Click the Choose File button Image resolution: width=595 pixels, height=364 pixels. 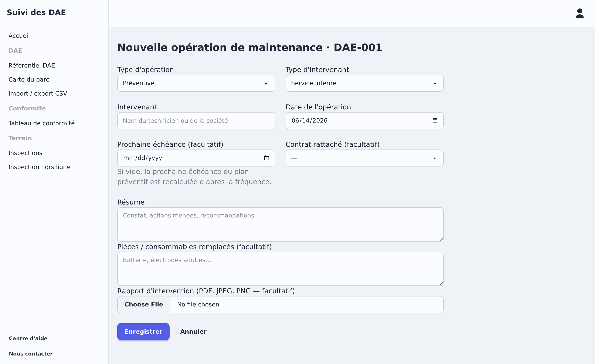144,304
